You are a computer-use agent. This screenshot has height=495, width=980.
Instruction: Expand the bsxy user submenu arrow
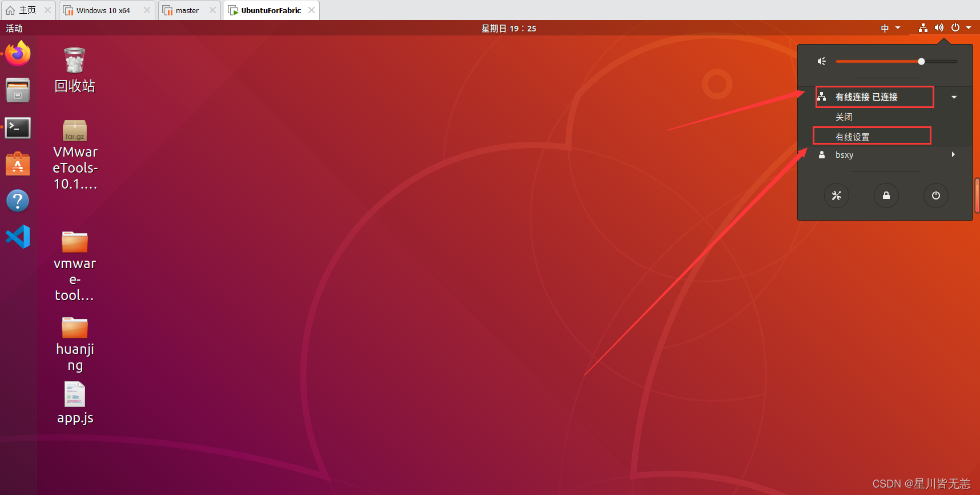tap(953, 155)
